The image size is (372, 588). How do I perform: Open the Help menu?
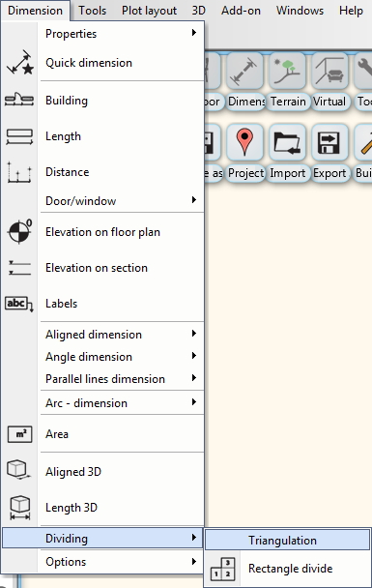click(x=351, y=10)
